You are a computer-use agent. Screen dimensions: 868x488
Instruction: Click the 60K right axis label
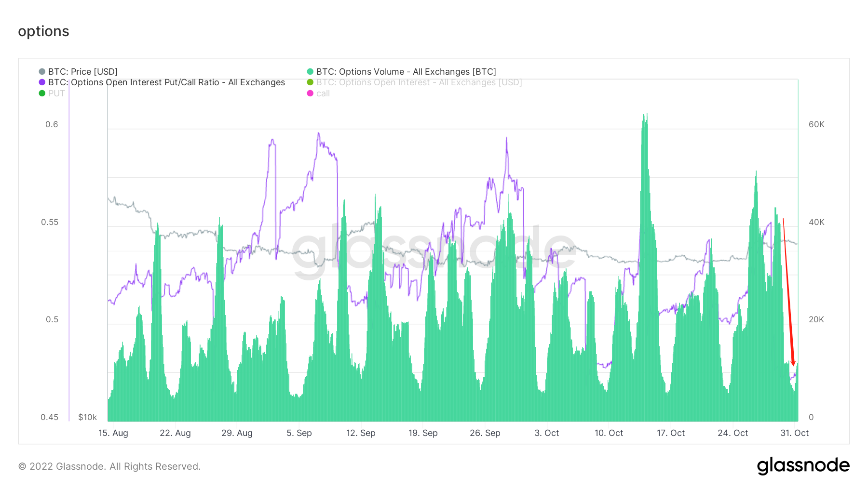pos(816,124)
